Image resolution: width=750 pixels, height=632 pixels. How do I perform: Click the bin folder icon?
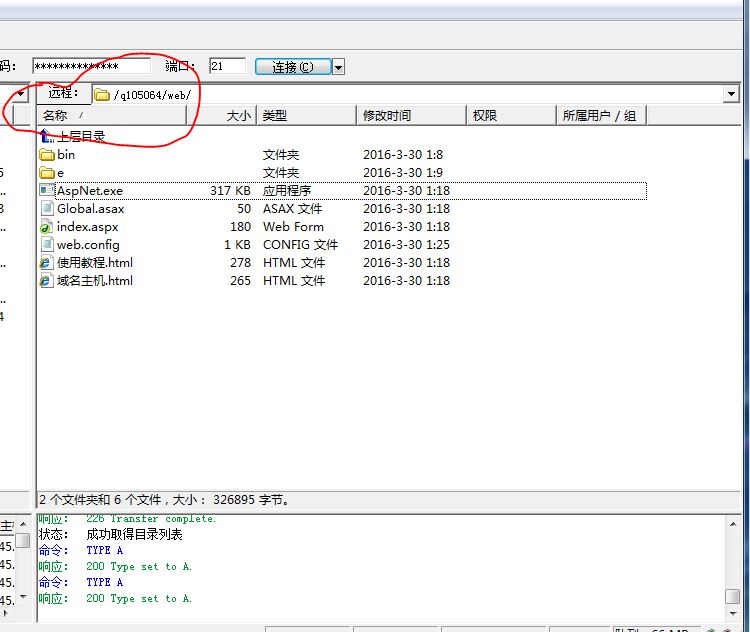pos(46,155)
